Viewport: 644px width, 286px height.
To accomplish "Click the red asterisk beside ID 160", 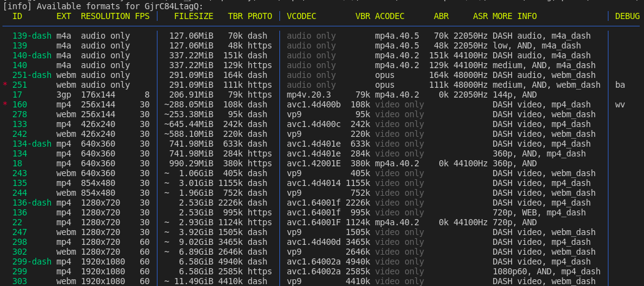I will pos(5,104).
